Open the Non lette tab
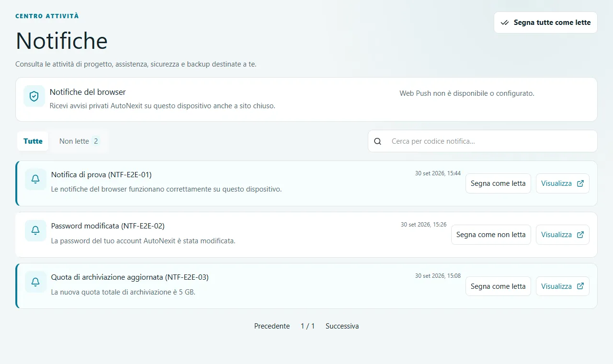 pyautogui.click(x=79, y=141)
